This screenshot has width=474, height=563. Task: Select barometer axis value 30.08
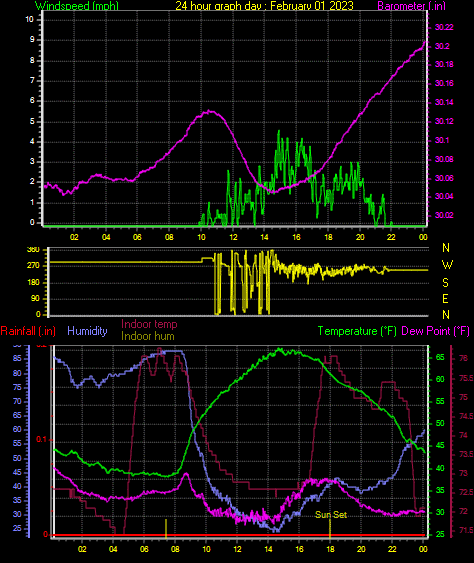click(444, 159)
